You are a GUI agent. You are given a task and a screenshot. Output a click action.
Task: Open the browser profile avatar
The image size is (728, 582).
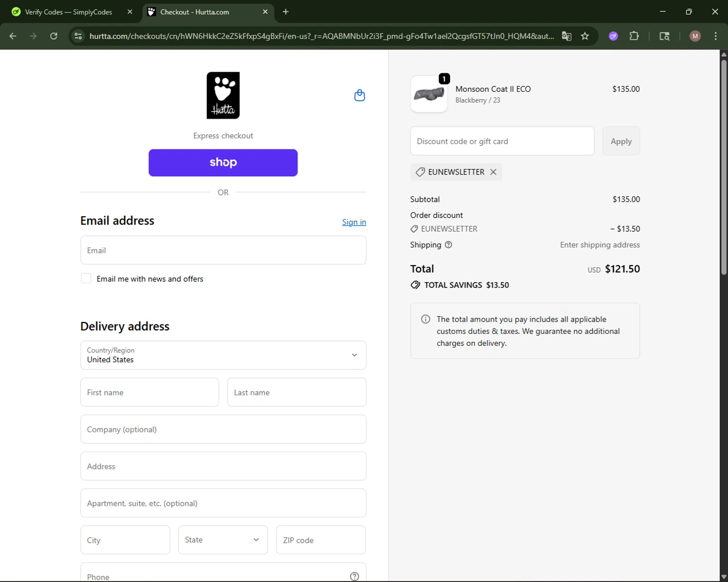point(695,36)
